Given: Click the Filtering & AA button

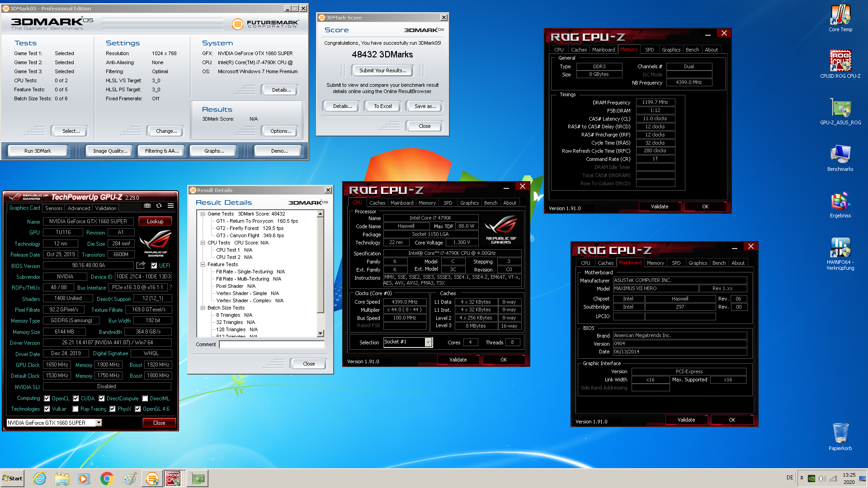Looking at the screenshot, I should pos(162,151).
